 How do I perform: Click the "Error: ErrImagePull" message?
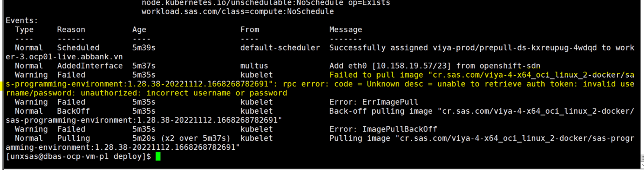373,102
